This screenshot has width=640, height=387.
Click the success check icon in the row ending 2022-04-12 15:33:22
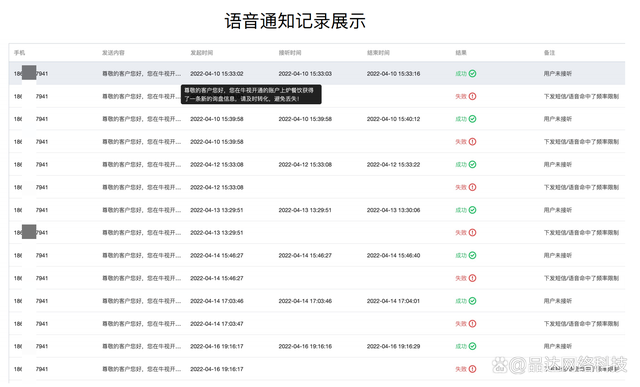tap(472, 165)
